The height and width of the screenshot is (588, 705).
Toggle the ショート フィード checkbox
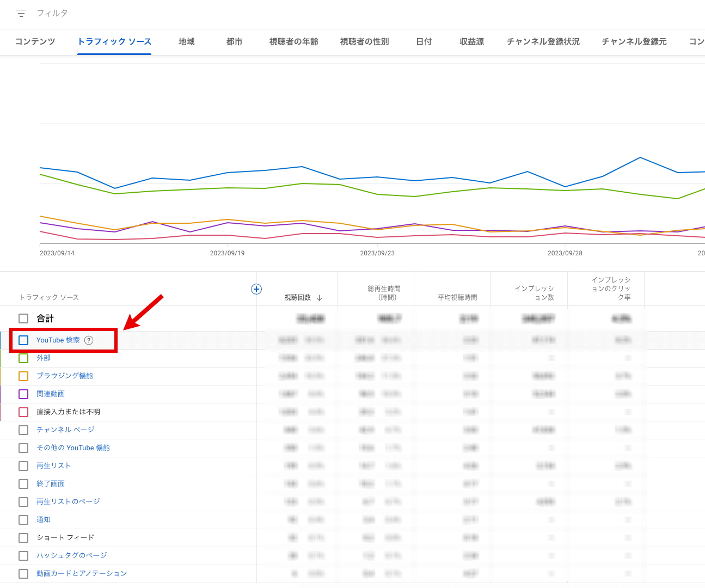[x=23, y=538]
